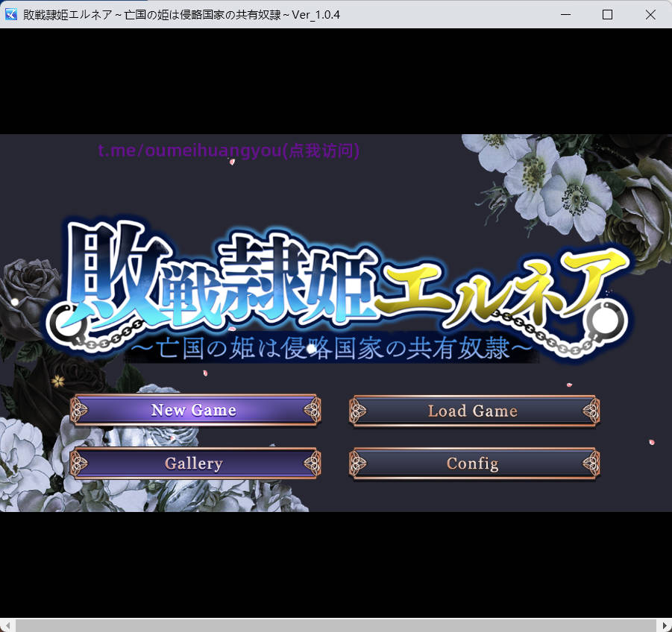Click the left arrow of the bottom scrollbar
Viewport: 672px width, 632px height.
7,625
